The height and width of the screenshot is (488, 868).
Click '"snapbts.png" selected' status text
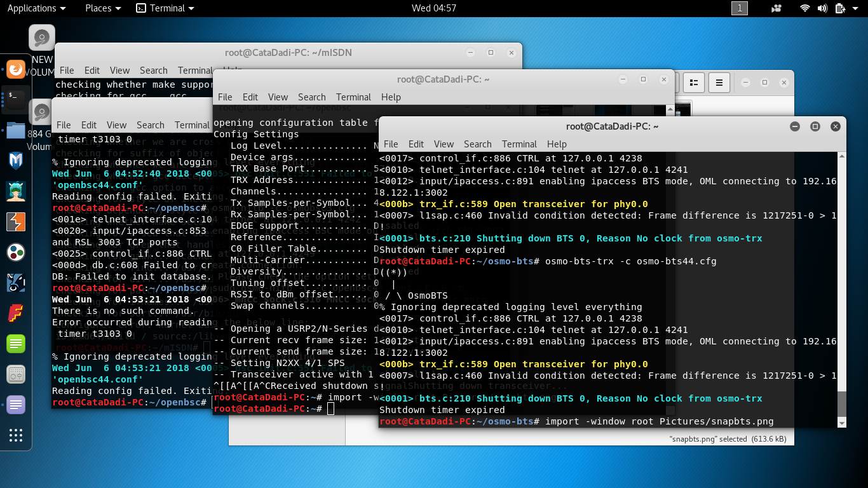[x=710, y=439]
